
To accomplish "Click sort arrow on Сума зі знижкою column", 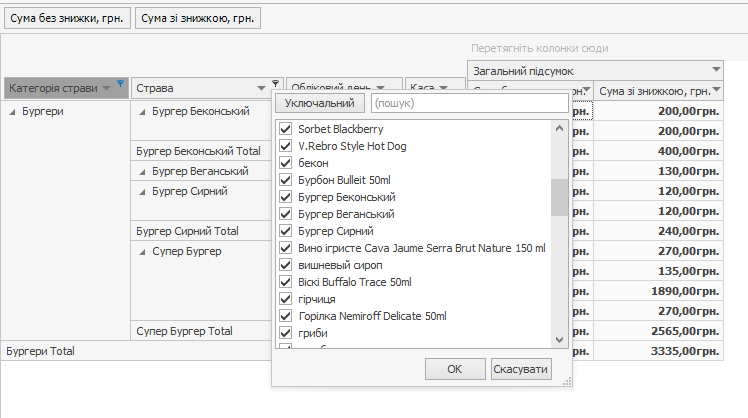I will pyautogui.click(x=716, y=91).
